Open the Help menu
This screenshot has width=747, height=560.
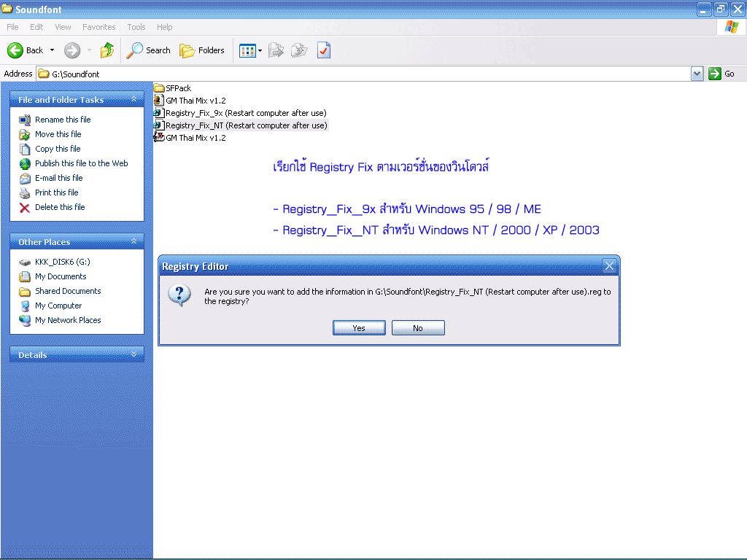pos(165,27)
